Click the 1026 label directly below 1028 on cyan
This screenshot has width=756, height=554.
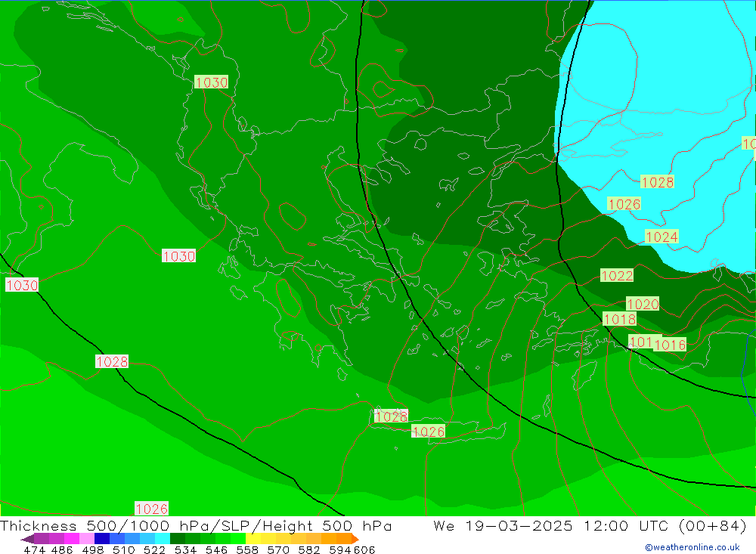tap(624, 204)
